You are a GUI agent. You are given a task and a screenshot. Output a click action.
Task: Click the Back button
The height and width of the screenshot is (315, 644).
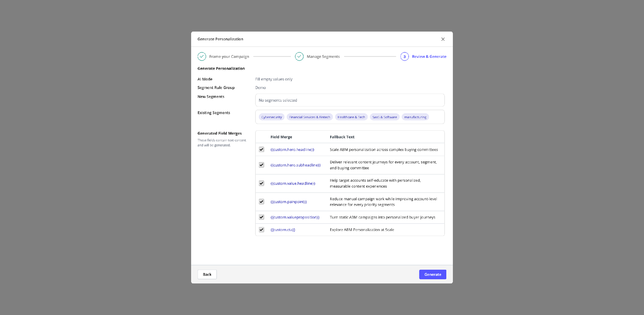pos(207,274)
